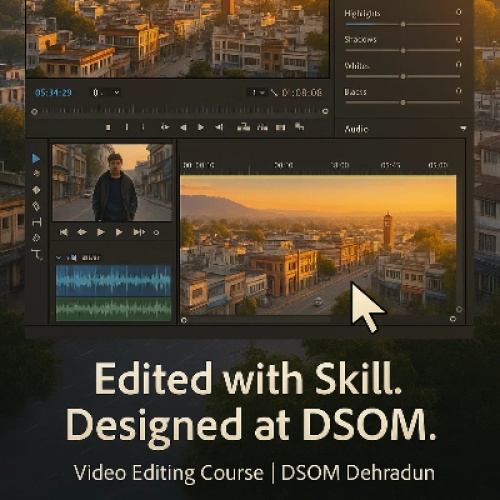Click the pen-like icon beside timecode 0:08:08
This screenshot has height=500, width=500.
pos(274,92)
